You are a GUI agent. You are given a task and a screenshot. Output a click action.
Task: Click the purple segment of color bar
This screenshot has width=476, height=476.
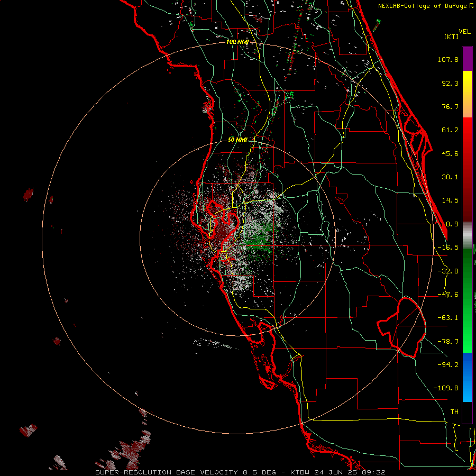click(467, 59)
